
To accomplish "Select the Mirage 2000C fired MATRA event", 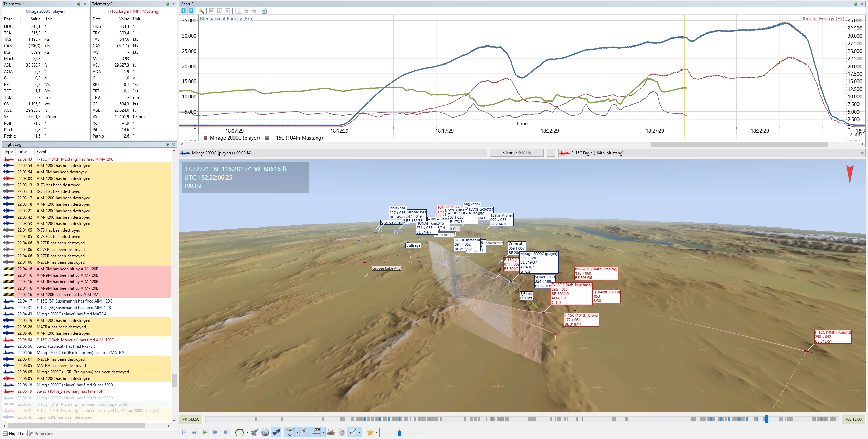I will pos(71,314).
